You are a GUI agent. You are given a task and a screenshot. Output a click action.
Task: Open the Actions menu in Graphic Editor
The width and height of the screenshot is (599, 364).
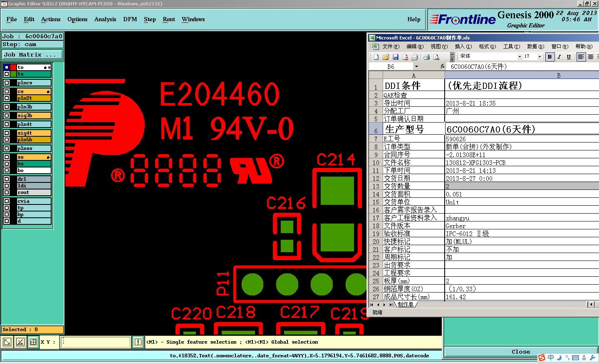(51, 19)
